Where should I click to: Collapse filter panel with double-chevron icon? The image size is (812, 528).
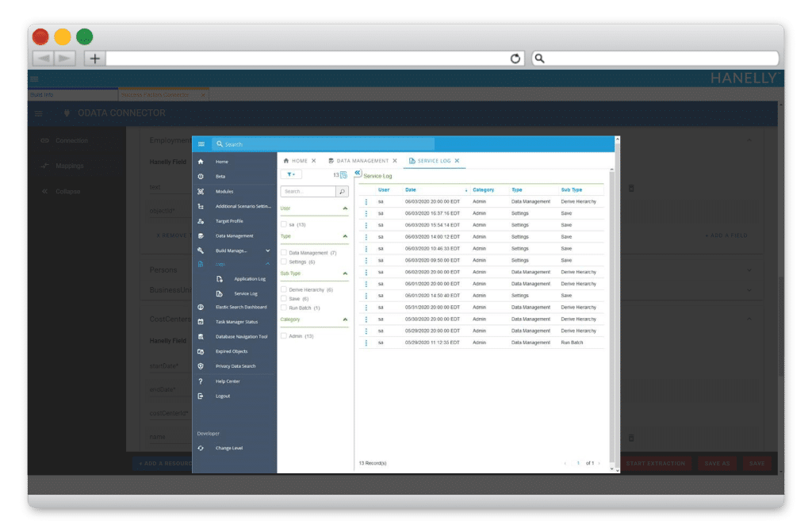358,174
